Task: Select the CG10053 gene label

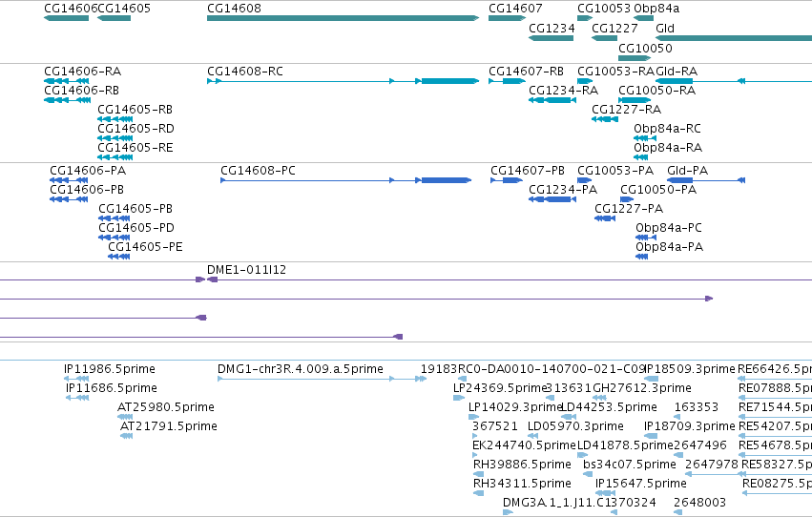Action: pos(604,9)
